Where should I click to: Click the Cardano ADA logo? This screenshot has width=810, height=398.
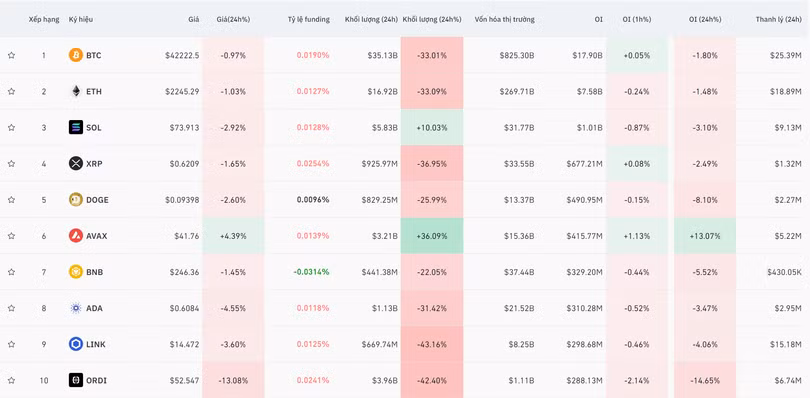coord(76,308)
